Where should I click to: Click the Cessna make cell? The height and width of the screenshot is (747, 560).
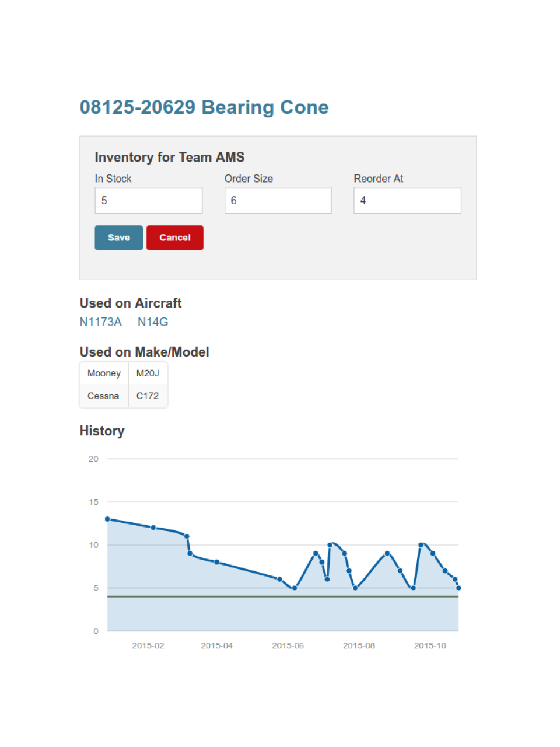pyautogui.click(x=103, y=396)
